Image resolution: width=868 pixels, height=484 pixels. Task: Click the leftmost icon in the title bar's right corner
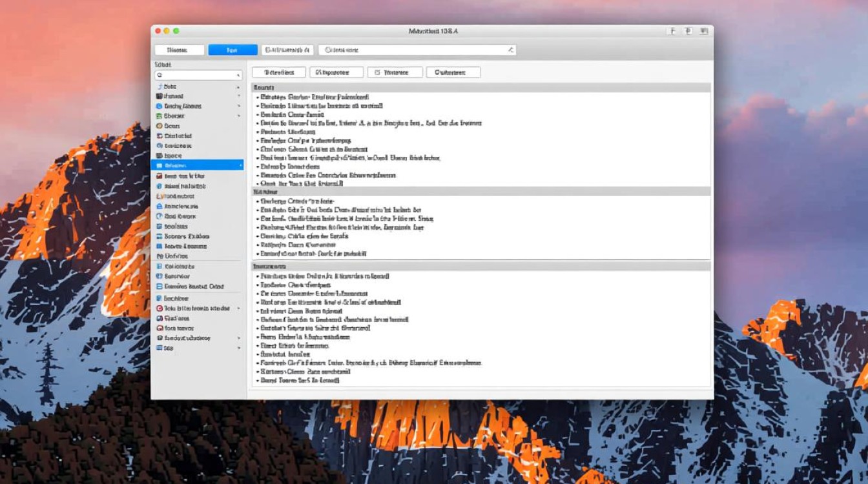tap(672, 31)
